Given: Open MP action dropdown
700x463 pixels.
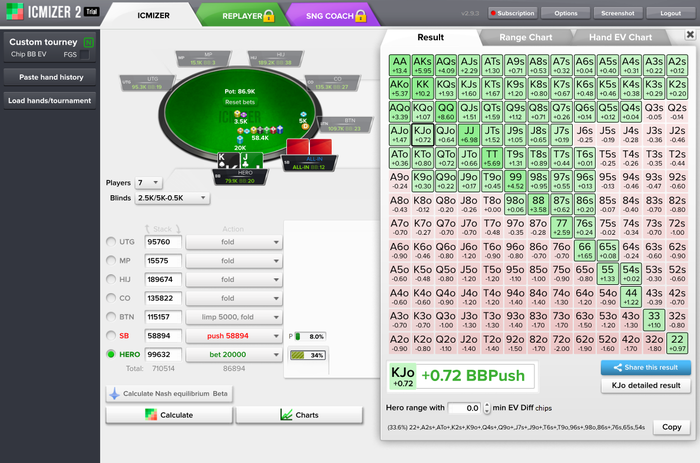Looking at the screenshot, I should 234,261.
